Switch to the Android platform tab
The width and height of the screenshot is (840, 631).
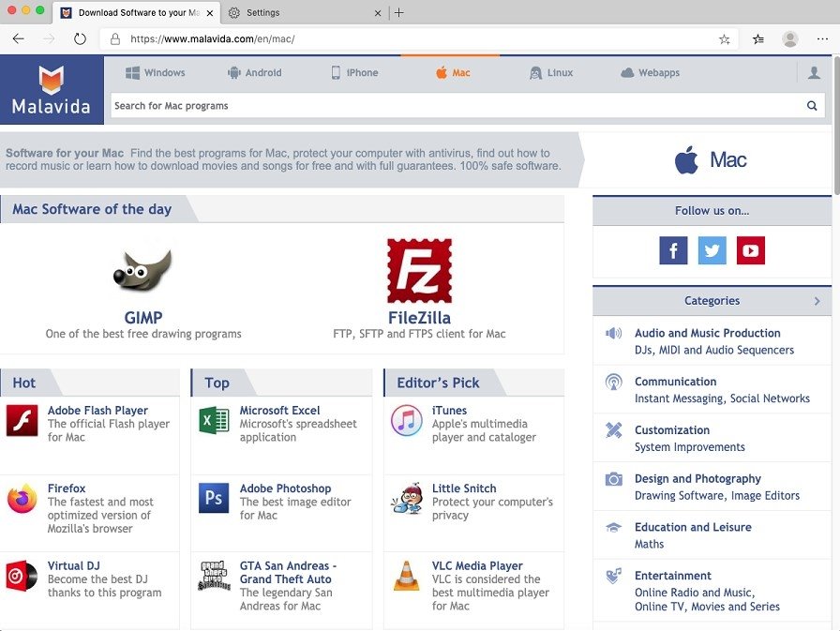(254, 73)
